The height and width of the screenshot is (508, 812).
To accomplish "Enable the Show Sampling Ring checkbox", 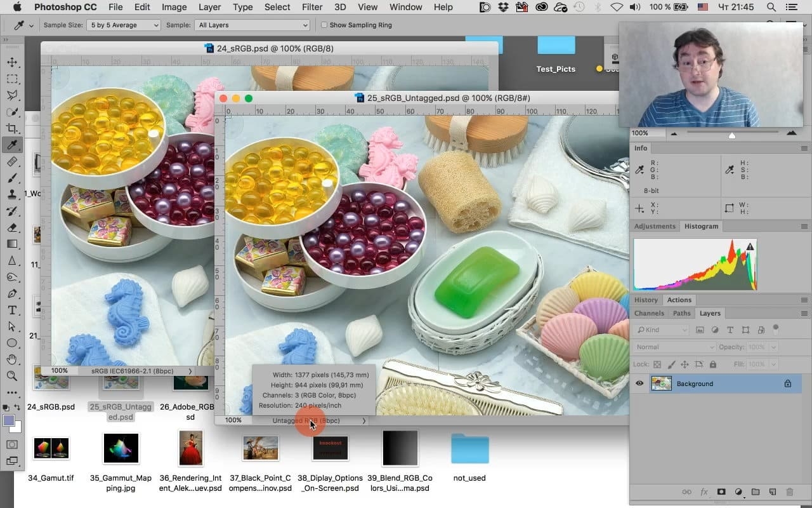I will [x=324, y=25].
